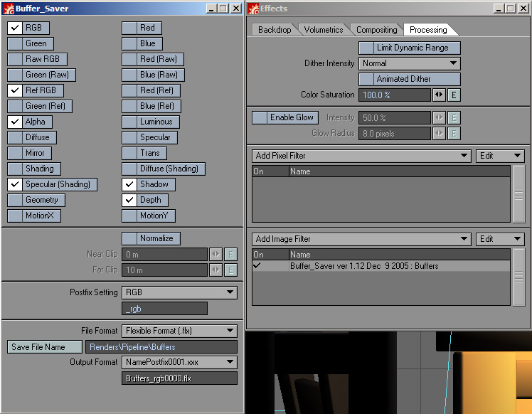Open Add Pixel Filter dropdown
The width and height of the screenshot is (532, 414).
[362, 156]
